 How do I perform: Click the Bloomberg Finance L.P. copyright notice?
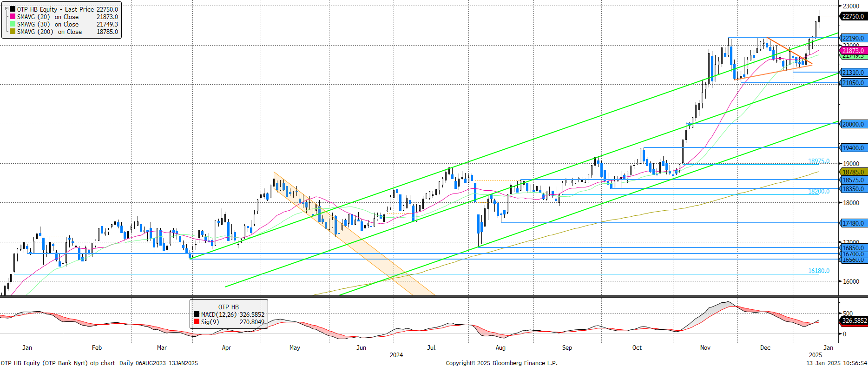coord(502,363)
